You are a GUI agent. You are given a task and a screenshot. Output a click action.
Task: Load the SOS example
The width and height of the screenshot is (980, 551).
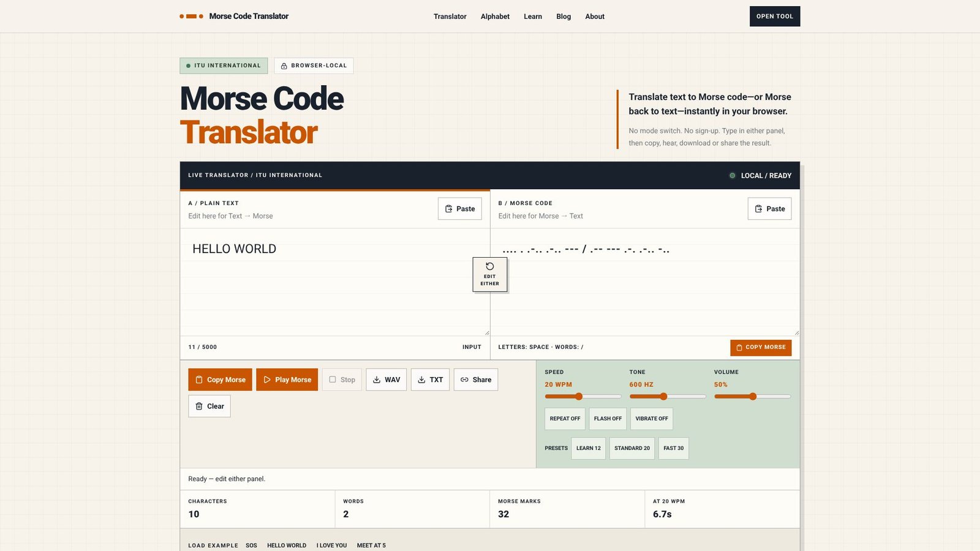tap(251, 545)
